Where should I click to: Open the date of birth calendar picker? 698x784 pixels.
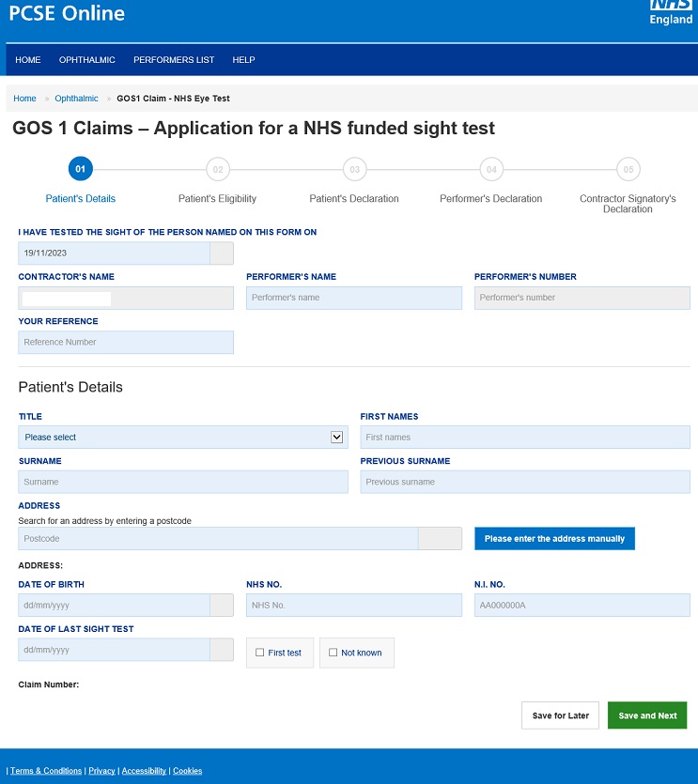(222, 606)
